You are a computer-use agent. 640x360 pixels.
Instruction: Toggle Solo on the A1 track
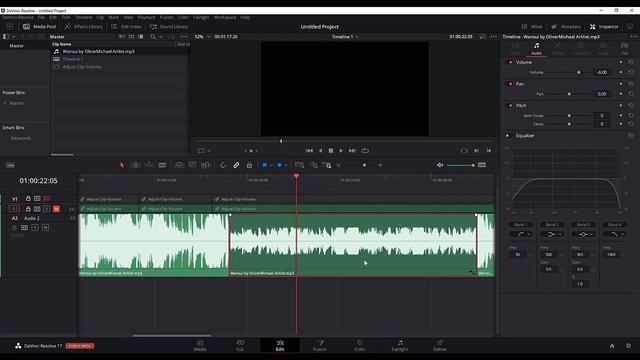tap(47, 209)
